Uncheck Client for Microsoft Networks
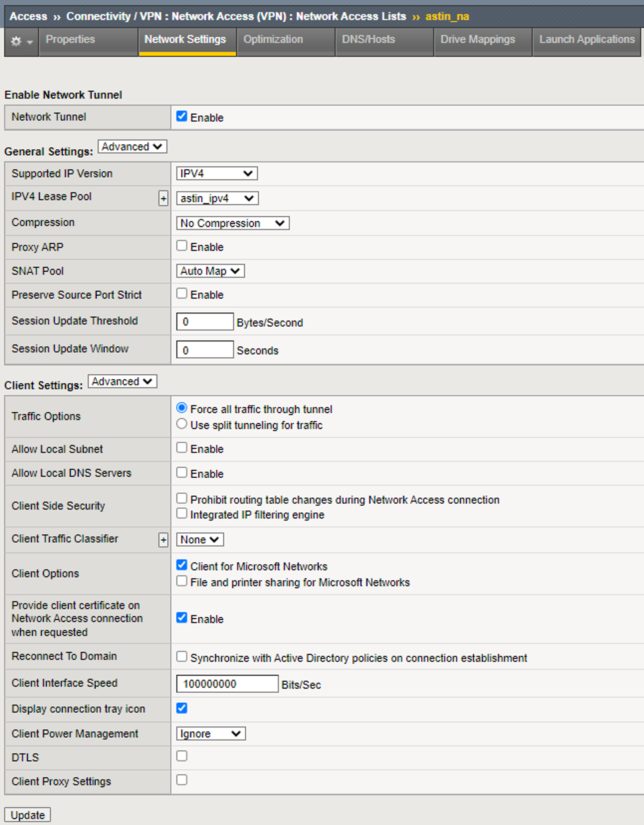Image resolution: width=644 pixels, height=825 pixels. pyautogui.click(x=182, y=565)
